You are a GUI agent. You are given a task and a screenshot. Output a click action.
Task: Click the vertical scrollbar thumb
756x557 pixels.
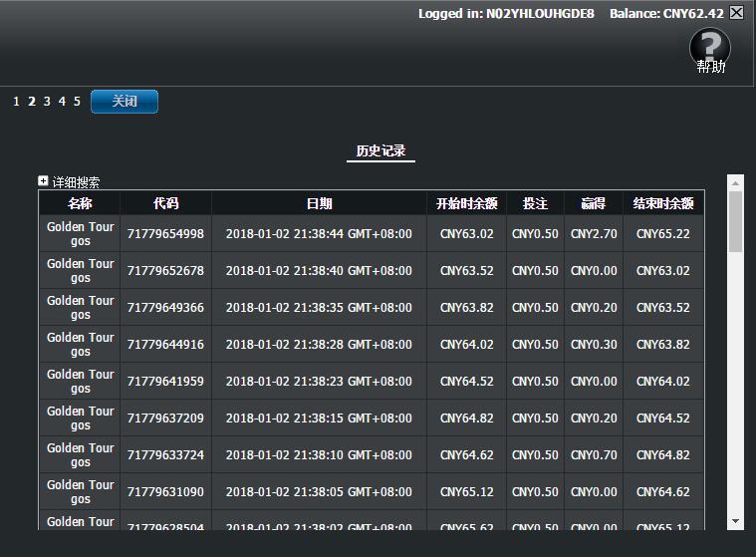point(736,221)
